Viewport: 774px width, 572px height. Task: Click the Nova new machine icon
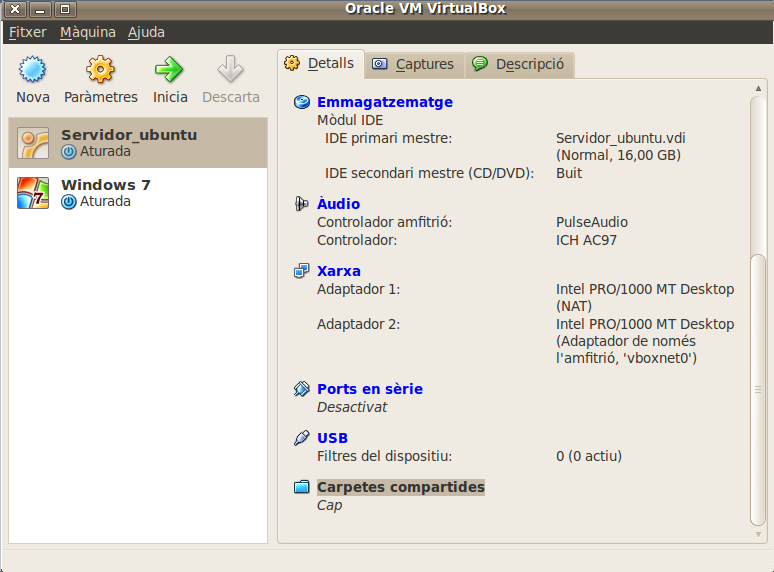point(33,70)
